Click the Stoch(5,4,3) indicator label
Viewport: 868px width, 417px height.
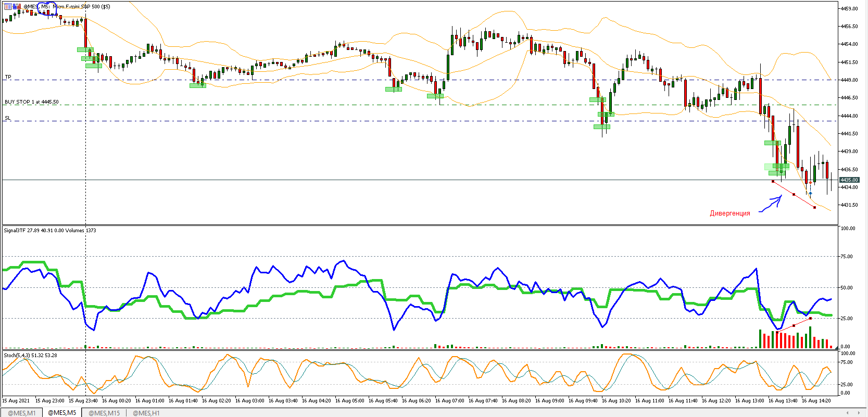coord(30,355)
